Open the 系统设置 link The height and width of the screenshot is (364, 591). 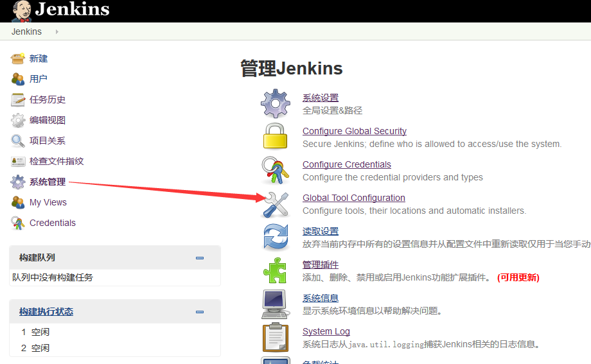pyautogui.click(x=321, y=98)
